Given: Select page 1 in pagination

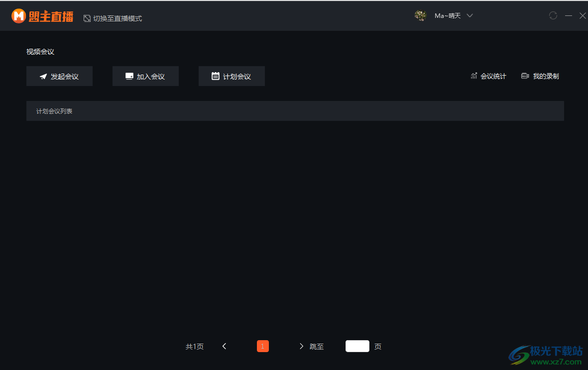Looking at the screenshot, I should pos(263,346).
